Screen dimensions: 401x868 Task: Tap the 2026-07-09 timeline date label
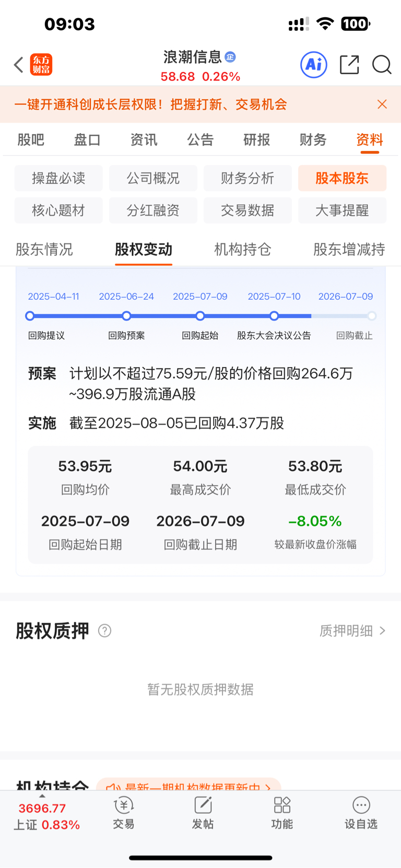pos(346,297)
